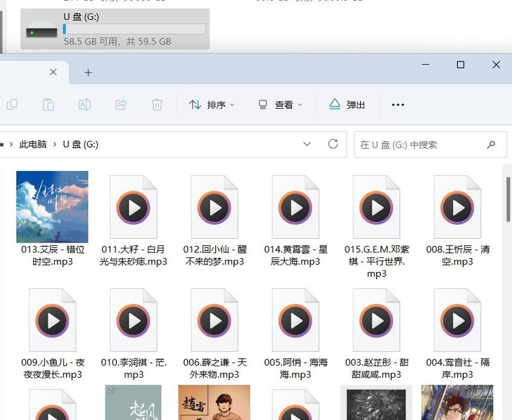Click the refresh icon next to the address bar
The image size is (512, 420).
332,144
